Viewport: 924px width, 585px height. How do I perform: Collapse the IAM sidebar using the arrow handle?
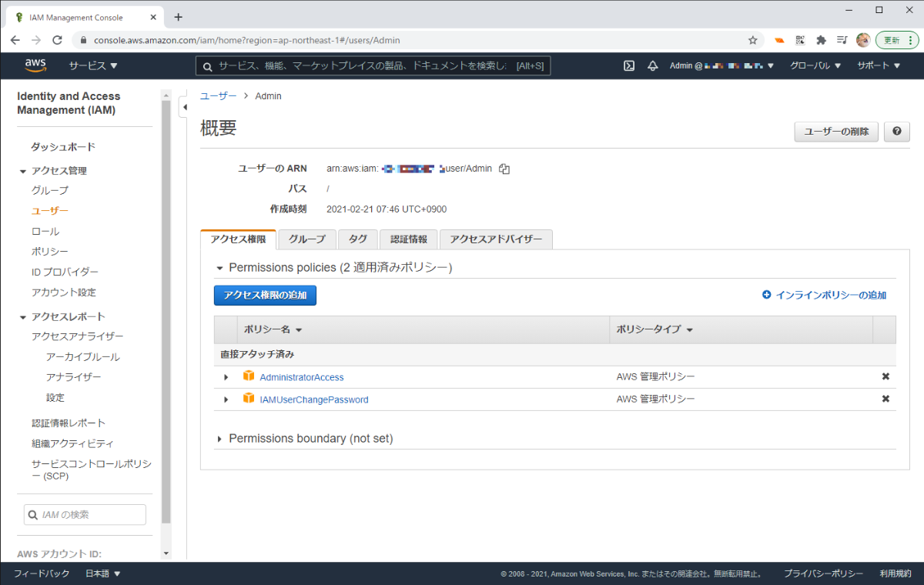click(x=183, y=107)
